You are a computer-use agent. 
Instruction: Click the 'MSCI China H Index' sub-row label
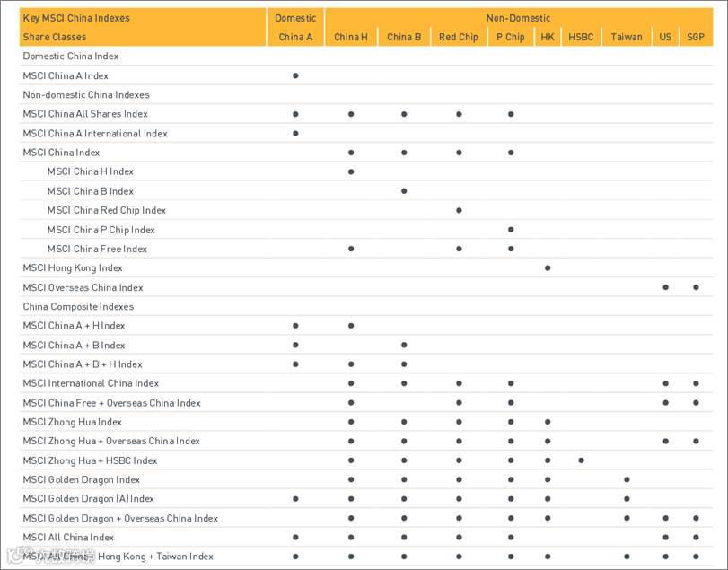[x=90, y=171]
